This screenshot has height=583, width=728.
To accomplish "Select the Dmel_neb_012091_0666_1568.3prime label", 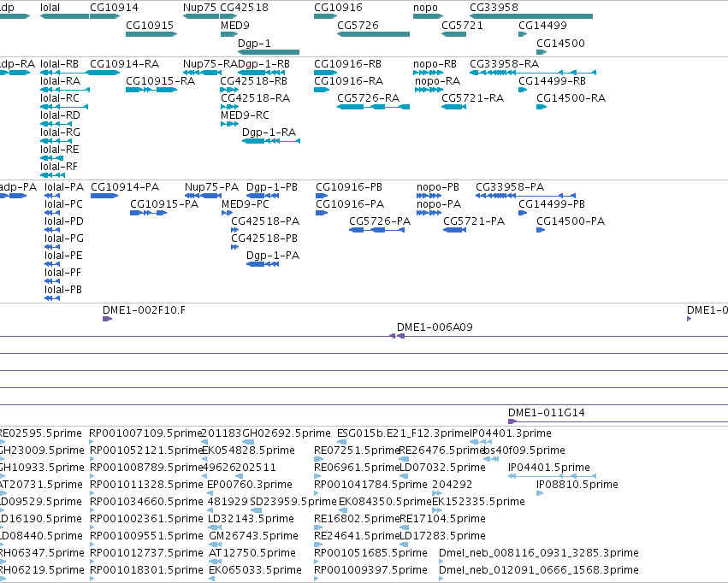I will [x=539, y=570].
